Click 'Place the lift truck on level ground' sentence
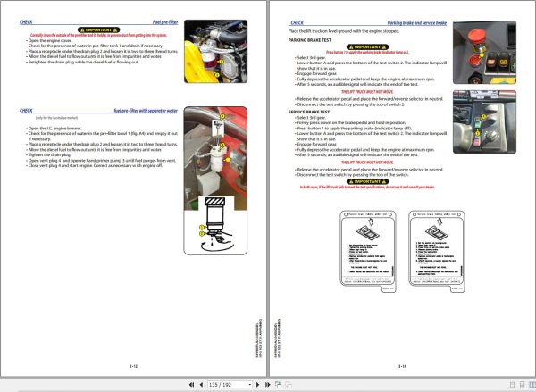The image size is (536, 392). pyautogui.click(x=344, y=31)
